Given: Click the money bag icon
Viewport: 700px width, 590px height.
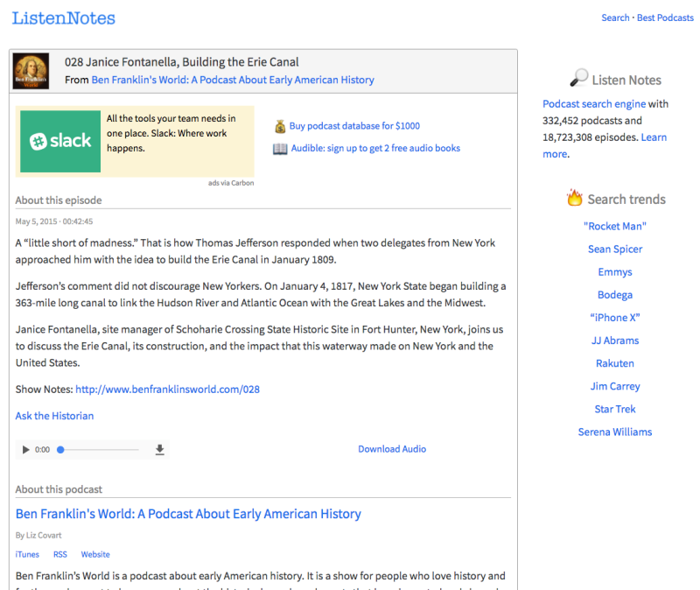Looking at the screenshot, I should coord(280,126).
